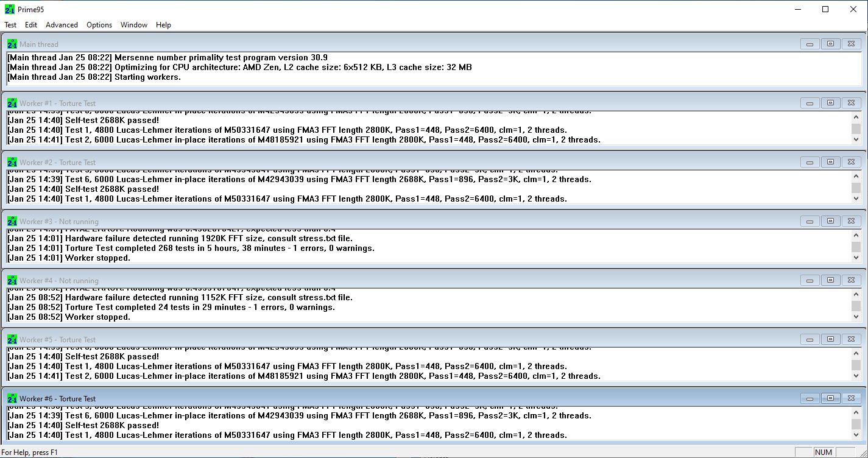
Task: Close the Worker #6 sub-window
Action: pos(851,398)
